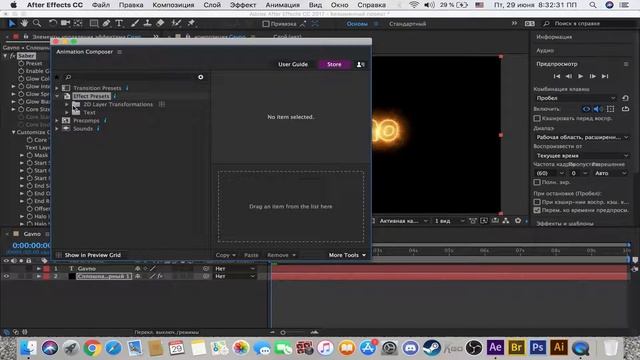The height and width of the screenshot is (360, 640).
Task: Select the Pen tool
Action: pyautogui.click(x=107, y=24)
